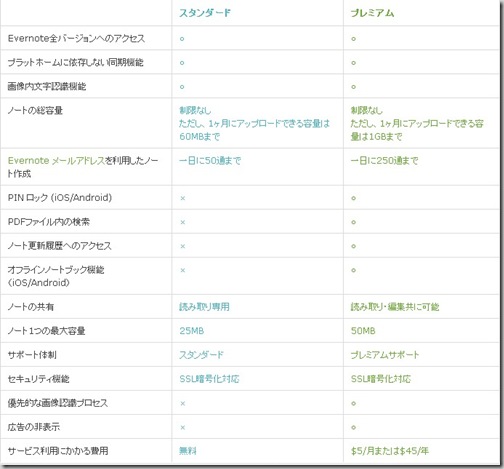Click the Standard circle mark for 画像内文字認識機能

coord(182,87)
